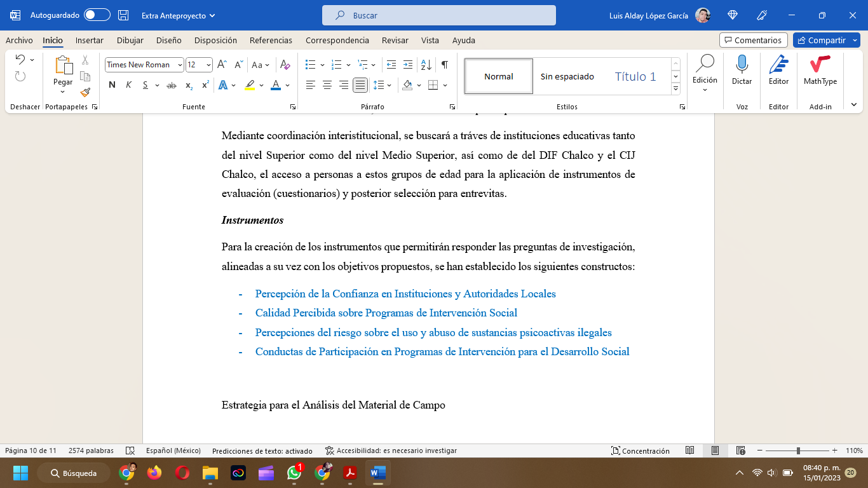Toggle the Autoguardado switch
The height and width of the screenshot is (488, 868).
coord(97,15)
